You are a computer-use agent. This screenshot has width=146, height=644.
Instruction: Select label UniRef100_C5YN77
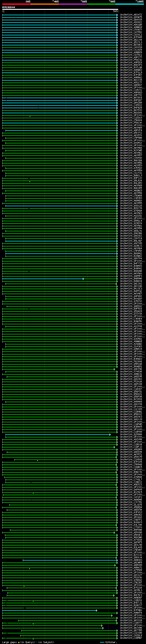pyautogui.click(x=131, y=30)
